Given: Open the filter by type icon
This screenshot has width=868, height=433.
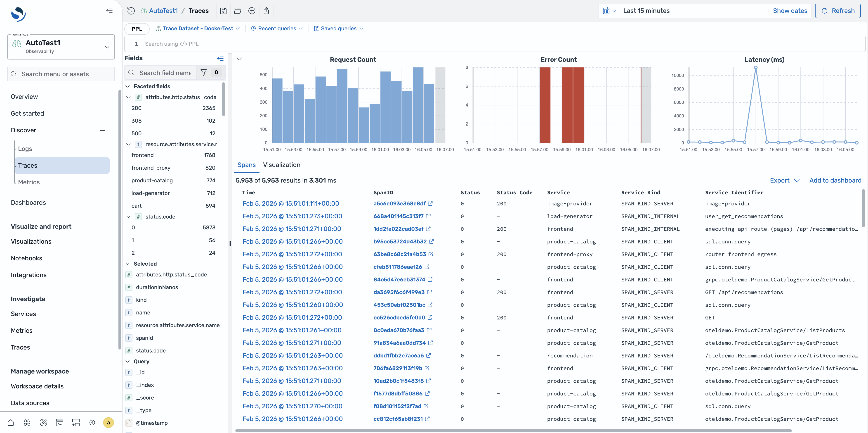Looking at the screenshot, I should click(x=203, y=72).
